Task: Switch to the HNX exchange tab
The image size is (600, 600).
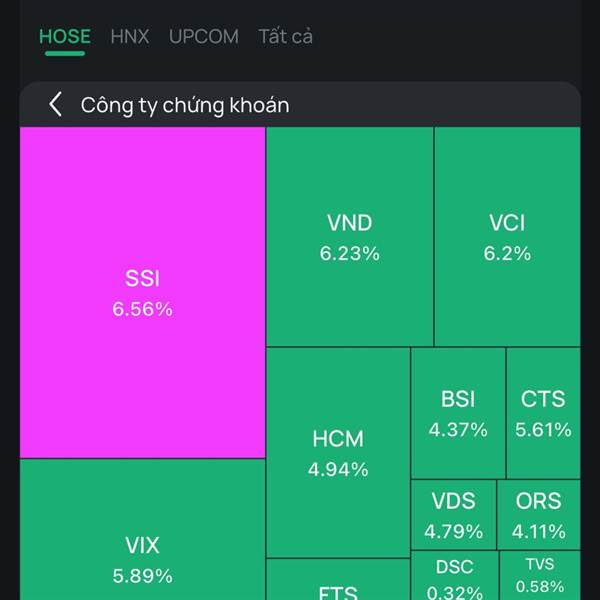Action: [130, 37]
